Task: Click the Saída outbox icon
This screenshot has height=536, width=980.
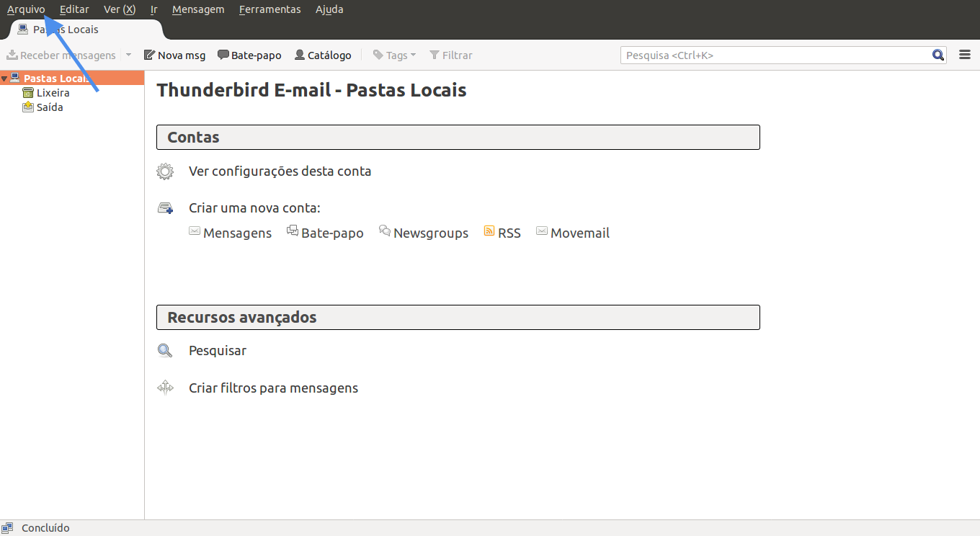Action: click(28, 107)
